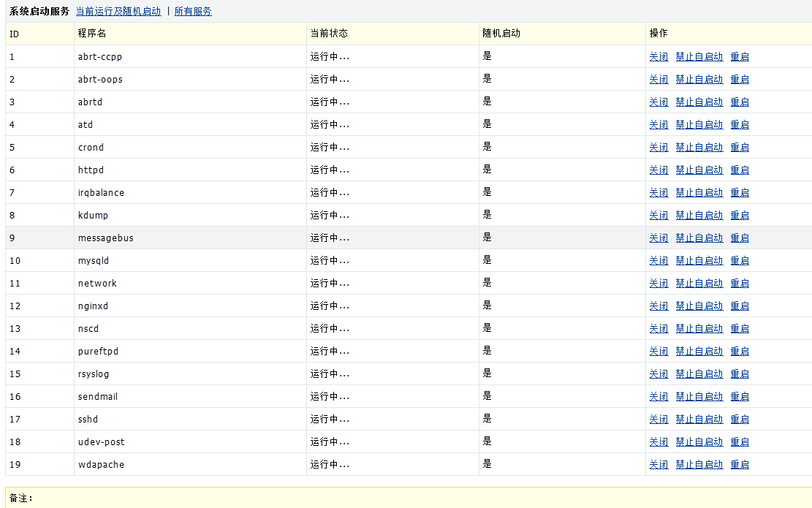Restart the network service
812x508 pixels.
740,284
